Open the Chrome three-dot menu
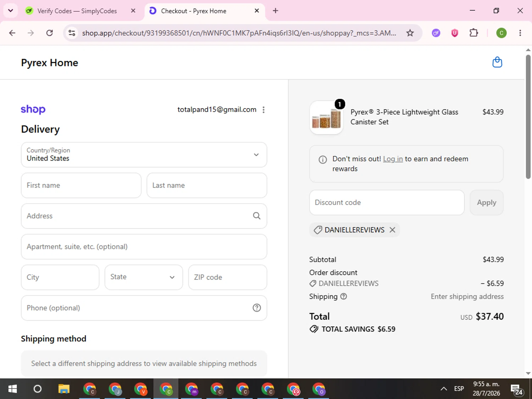Viewport: 532px width, 399px height. pyautogui.click(x=520, y=33)
